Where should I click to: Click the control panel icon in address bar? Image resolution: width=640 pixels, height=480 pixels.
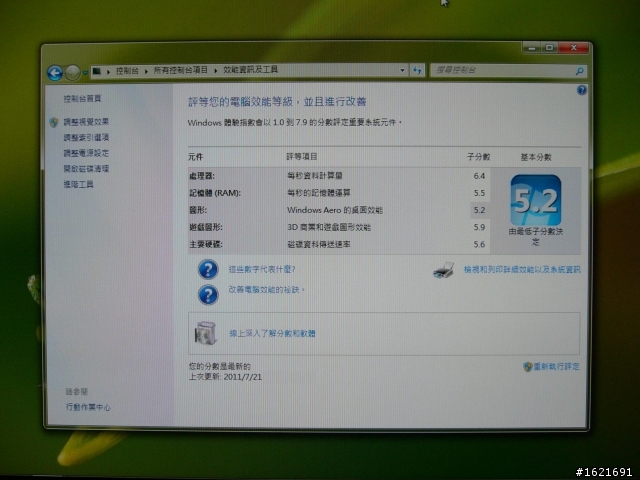pyautogui.click(x=97, y=71)
